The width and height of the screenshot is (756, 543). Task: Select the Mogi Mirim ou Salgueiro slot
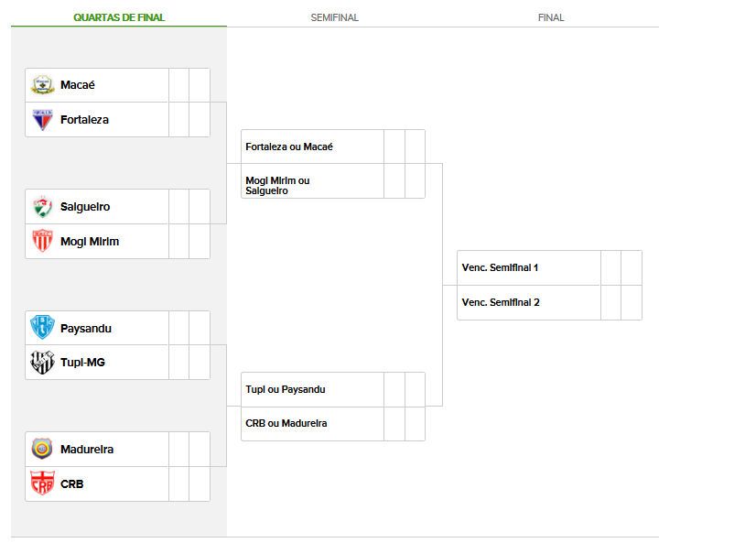tap(277, 185)
